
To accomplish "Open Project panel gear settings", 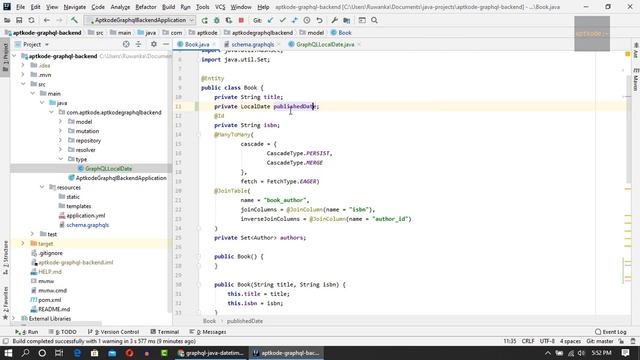I will pyautogui.click(x=153, y=44).
